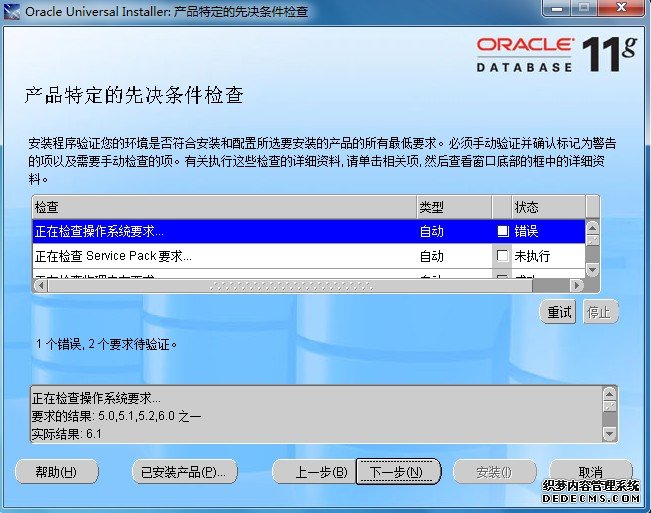This screenshot has width=651, height=513.
Task: Click check list scrollbar down arrow
Action: (592, 270)
